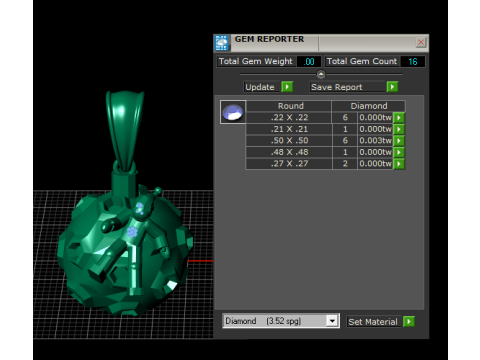Click the Total Gem Count label

click(362, 62)
